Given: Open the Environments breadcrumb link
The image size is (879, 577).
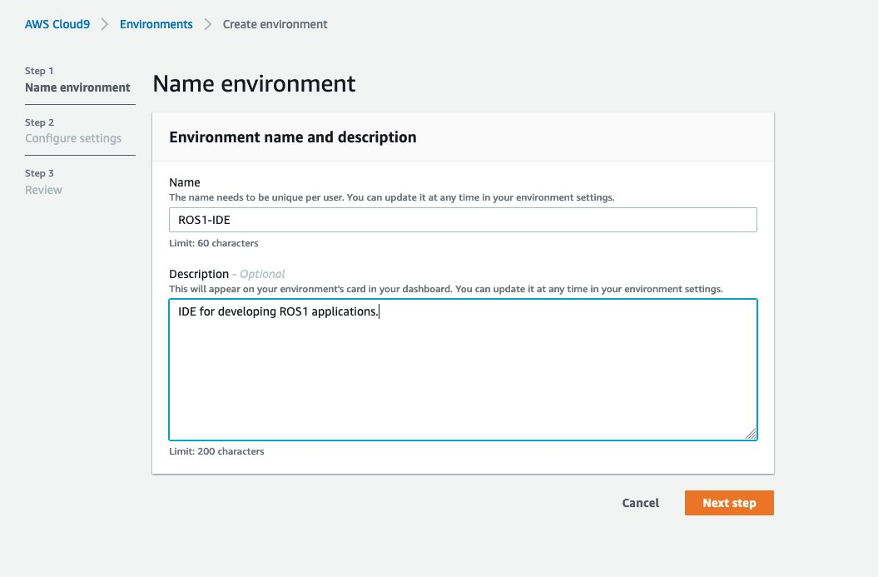Looking at the screenshot, I should (156, 24).
